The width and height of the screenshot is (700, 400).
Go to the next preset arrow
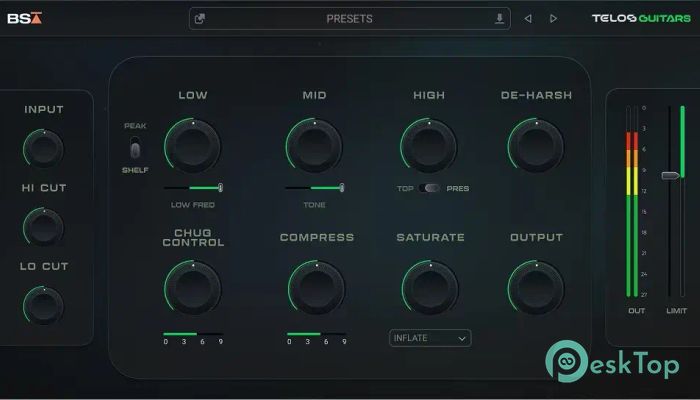[x=554, y=19]
